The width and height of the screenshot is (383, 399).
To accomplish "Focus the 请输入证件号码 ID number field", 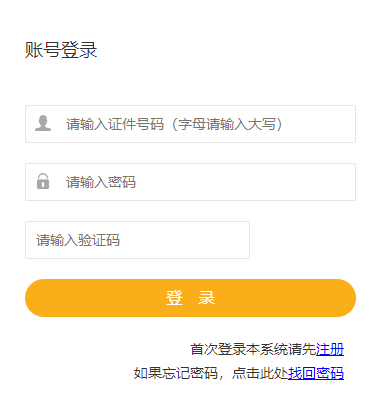I will [x=190, y=124].
